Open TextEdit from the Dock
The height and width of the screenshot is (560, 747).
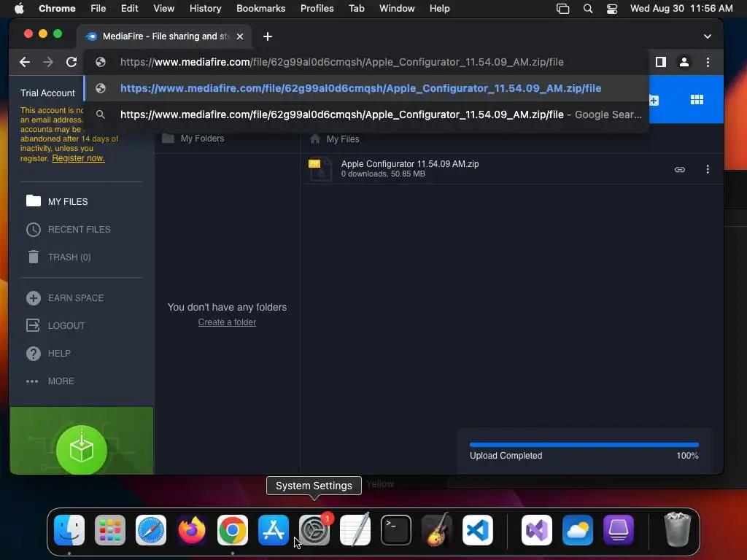tap(355, 530)
